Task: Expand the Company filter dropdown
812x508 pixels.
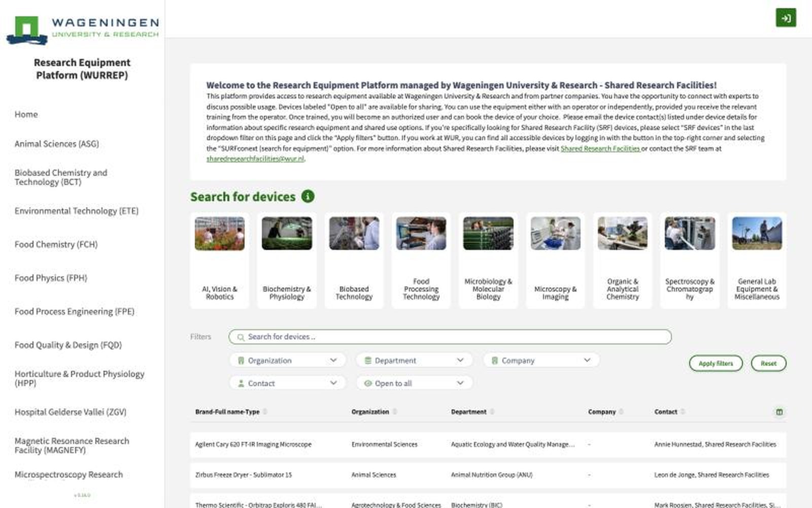Action: 541,360
